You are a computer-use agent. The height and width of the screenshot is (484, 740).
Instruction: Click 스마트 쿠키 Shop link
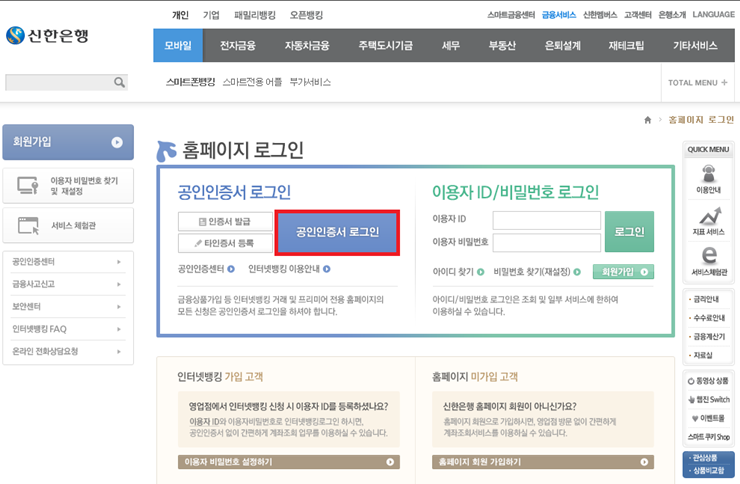708,437
